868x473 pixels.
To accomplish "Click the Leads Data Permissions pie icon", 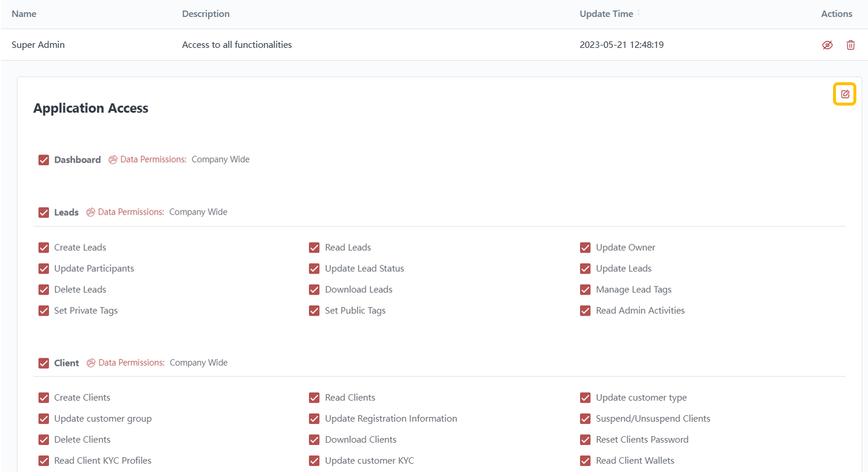I will (91, 212).
